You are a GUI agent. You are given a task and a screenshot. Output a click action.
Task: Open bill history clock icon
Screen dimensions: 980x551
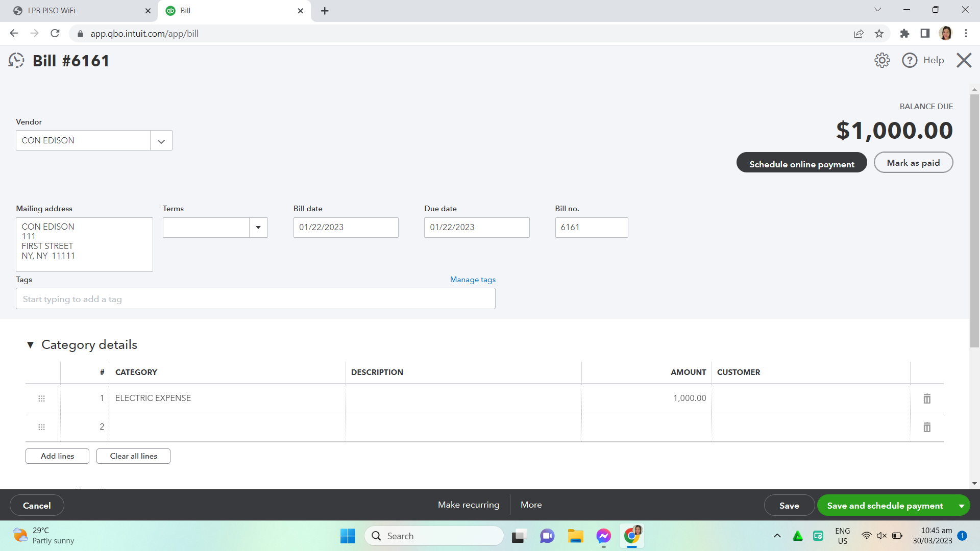(x=16, y=60)
